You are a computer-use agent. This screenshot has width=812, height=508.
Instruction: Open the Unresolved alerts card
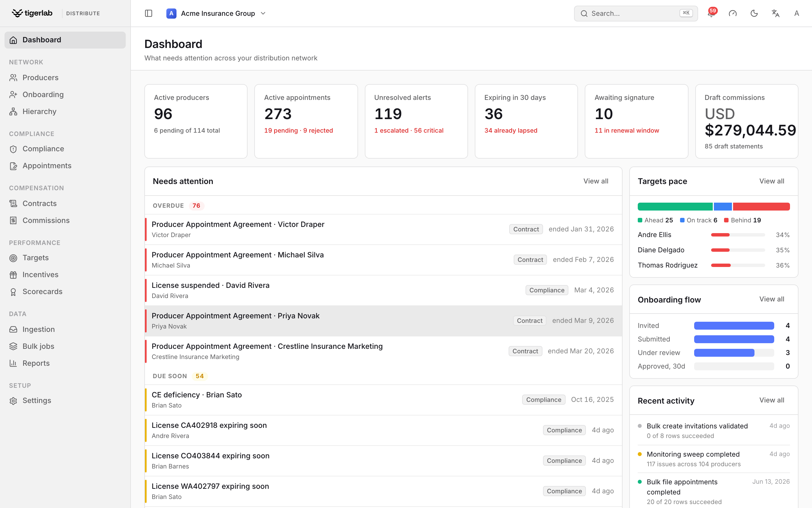pyautogui.click(x=416, y=121)
